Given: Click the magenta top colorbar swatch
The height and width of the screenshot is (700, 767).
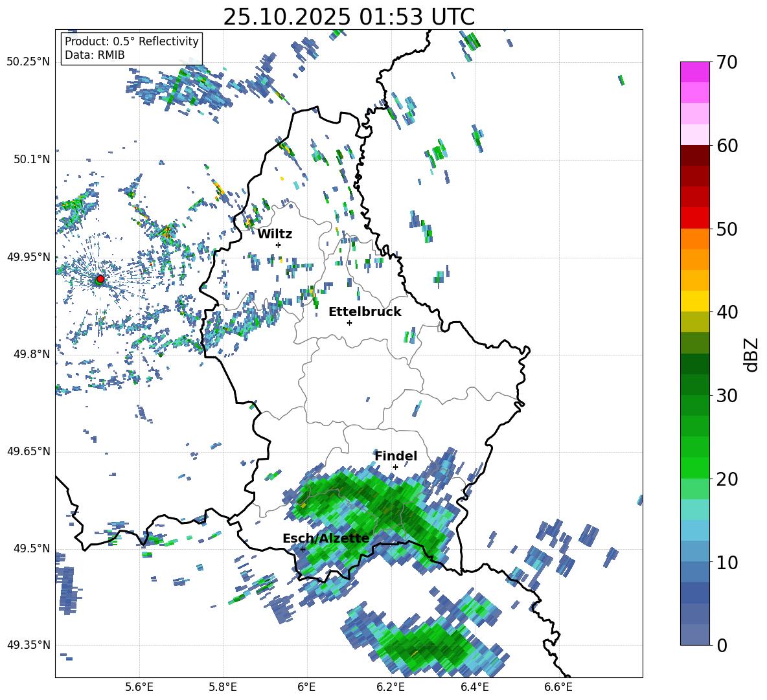Looking at the screenshot, I should tap(695, 72).
